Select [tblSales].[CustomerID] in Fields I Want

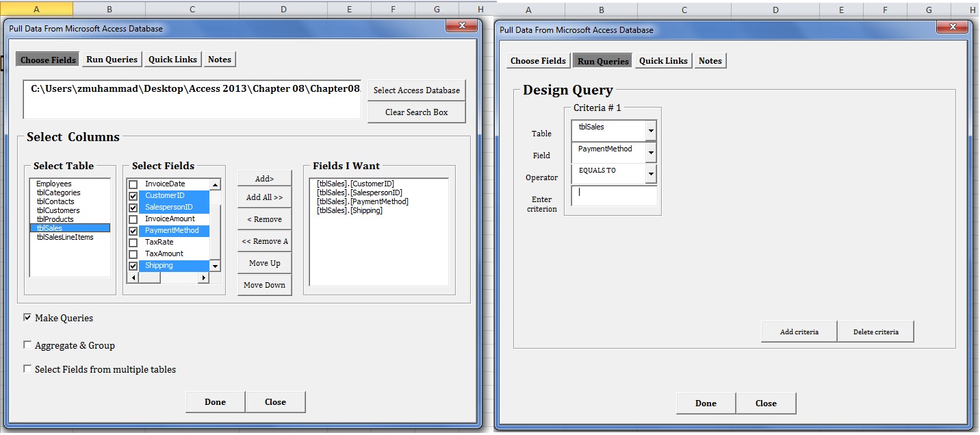[x=379, y=184]
